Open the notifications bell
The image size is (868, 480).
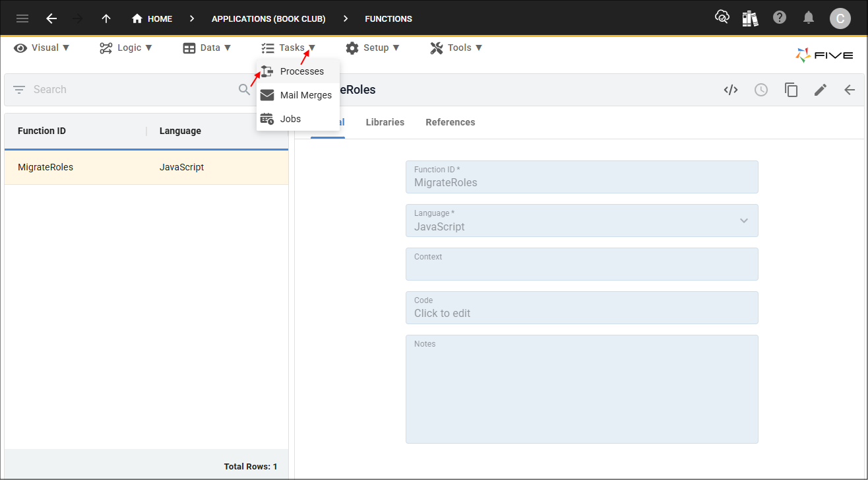pyautogui.click(x=809, y=18)
